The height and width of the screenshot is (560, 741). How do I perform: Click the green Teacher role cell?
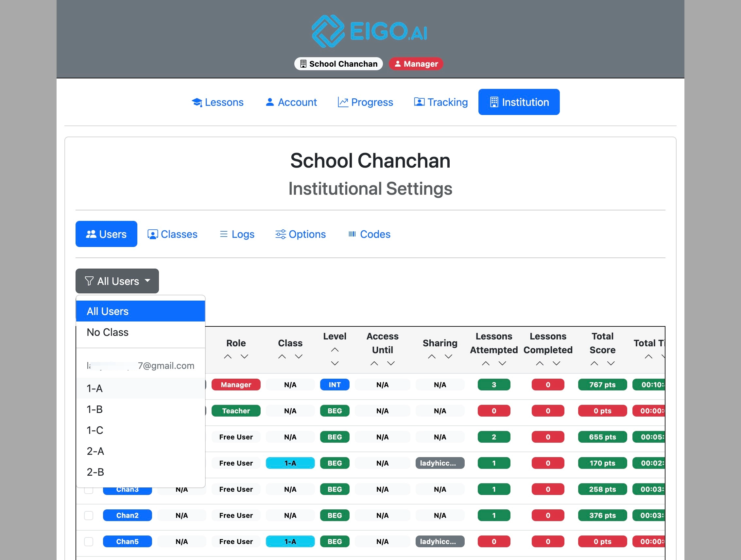coord(236,411)
